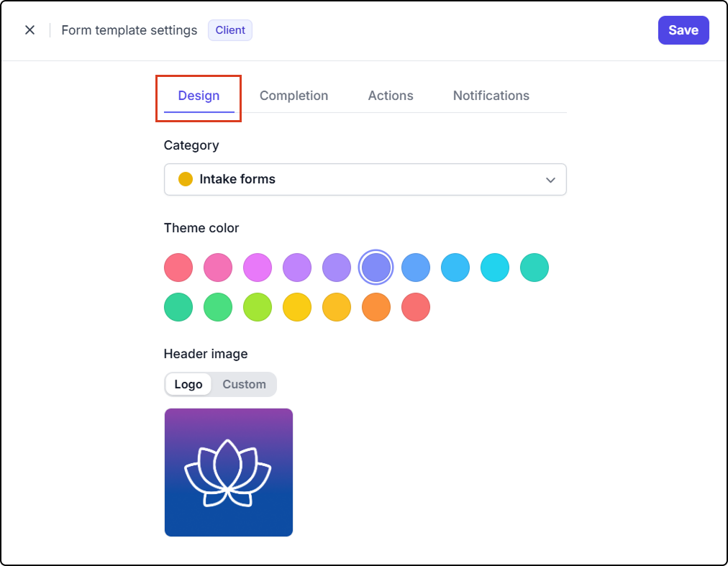
Task: Open the Completion tab
Action: (x=294, y=96)
